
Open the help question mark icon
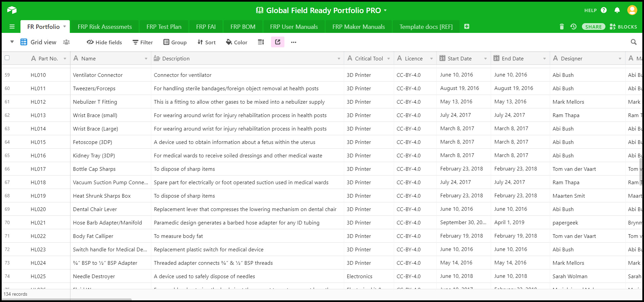pos(604,10)
